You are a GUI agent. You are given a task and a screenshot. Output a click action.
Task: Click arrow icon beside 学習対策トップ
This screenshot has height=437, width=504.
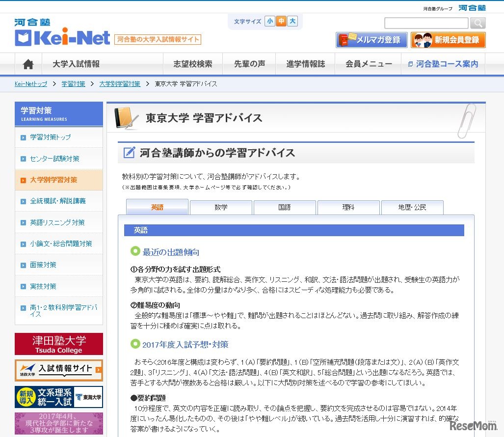(23, 137)
